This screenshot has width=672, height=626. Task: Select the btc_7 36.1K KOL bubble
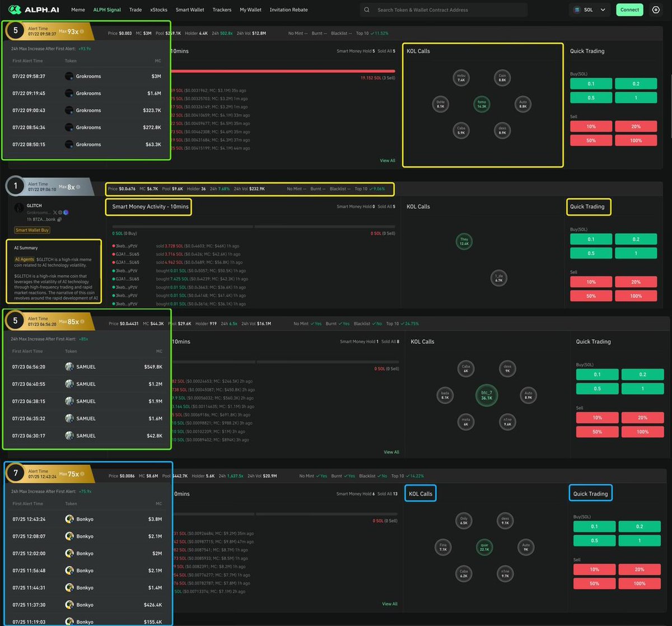(487, 395)
